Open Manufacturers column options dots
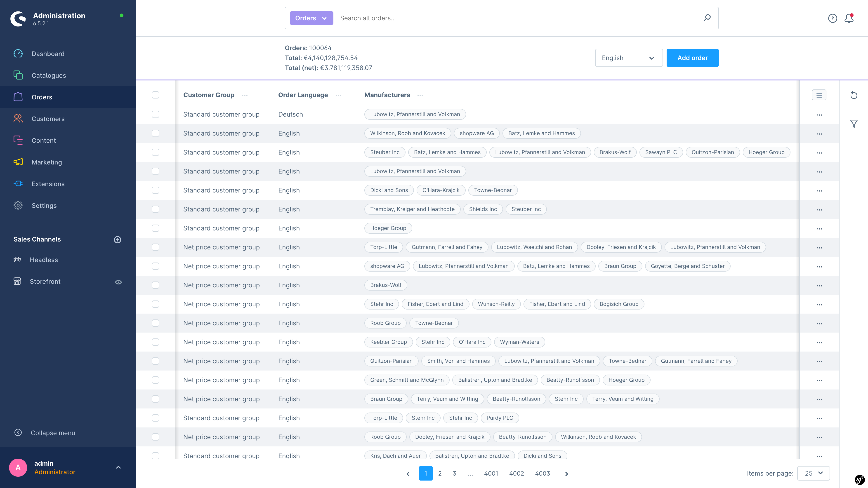 point(420,95)
